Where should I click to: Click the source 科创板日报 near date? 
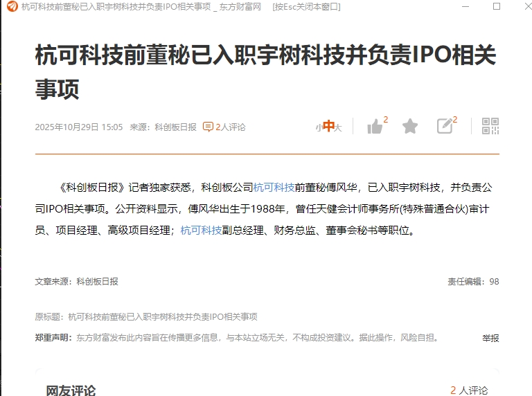[175, 127]
